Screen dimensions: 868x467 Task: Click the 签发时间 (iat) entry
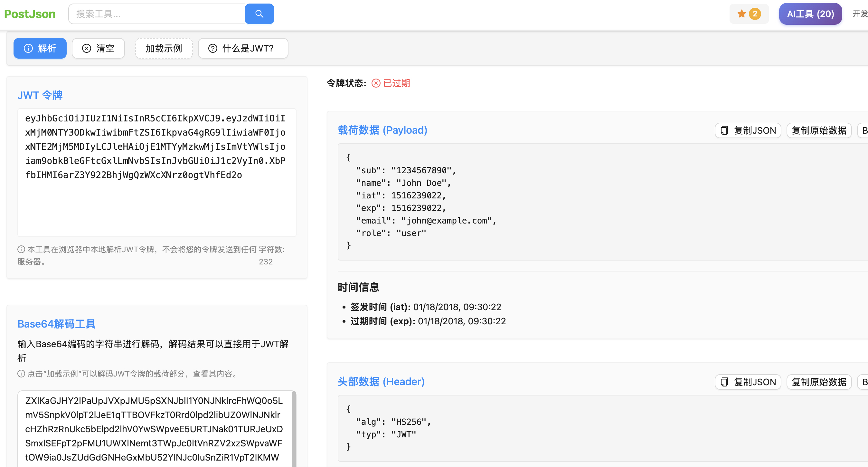pos(426,307)
